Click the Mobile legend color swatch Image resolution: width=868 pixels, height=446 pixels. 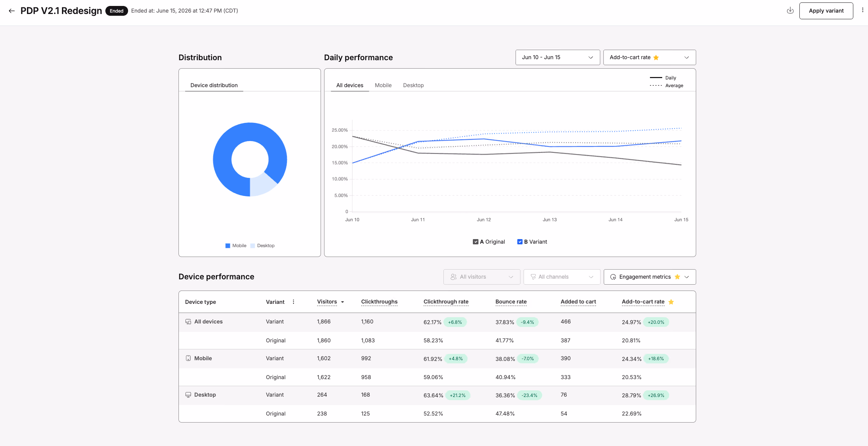point(228,246)
